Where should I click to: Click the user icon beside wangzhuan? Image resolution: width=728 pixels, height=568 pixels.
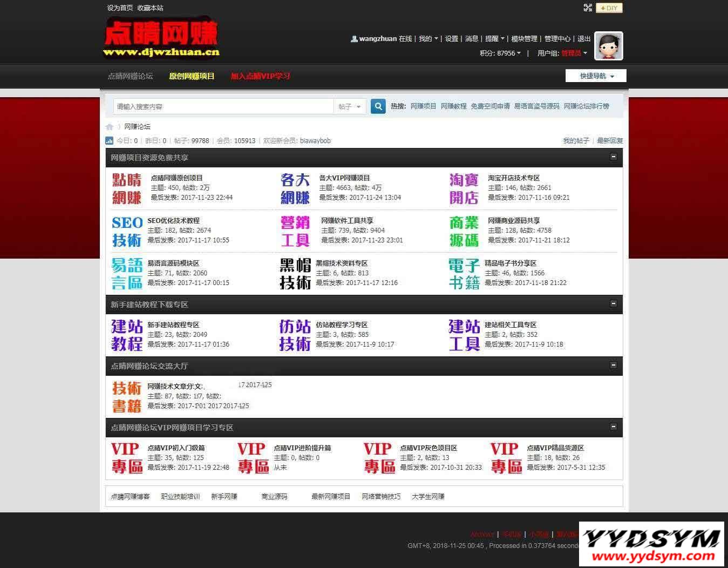click(x=354, y=39)
